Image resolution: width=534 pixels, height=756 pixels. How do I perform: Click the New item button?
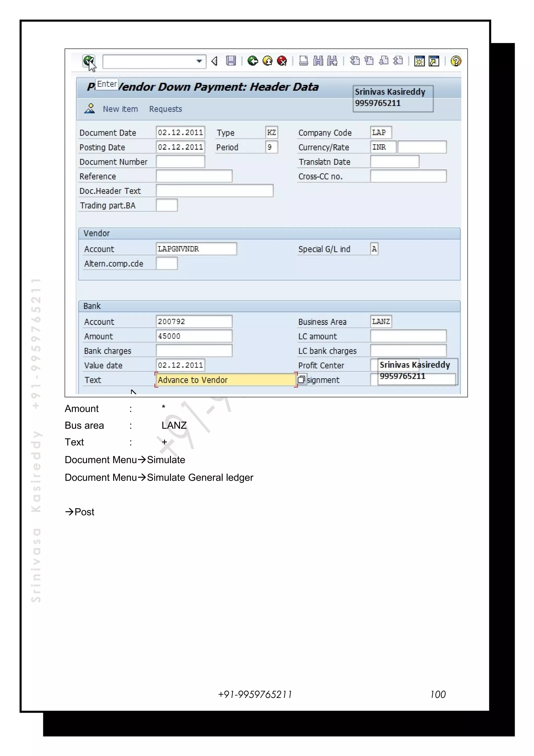[120, 109]
